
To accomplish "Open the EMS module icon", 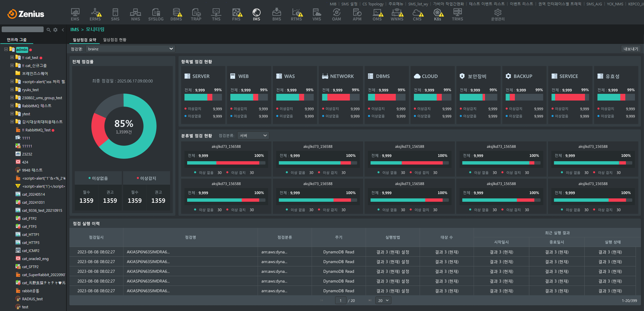I will tap(75, 14).
